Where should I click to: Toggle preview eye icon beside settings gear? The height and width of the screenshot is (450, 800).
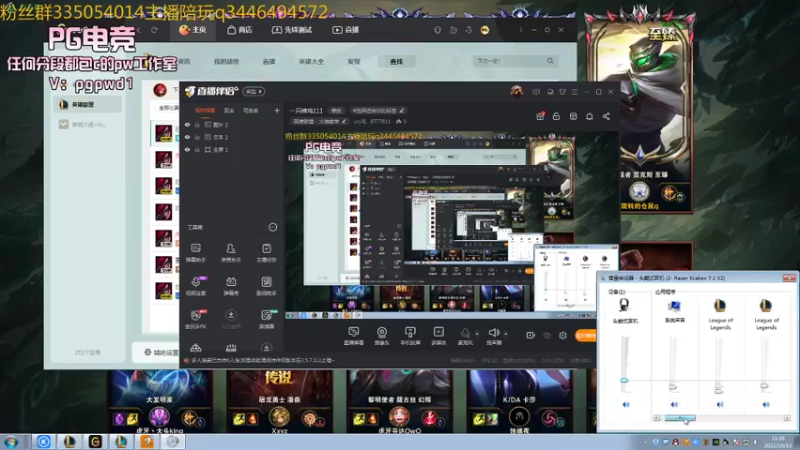[x=547, y=335]
